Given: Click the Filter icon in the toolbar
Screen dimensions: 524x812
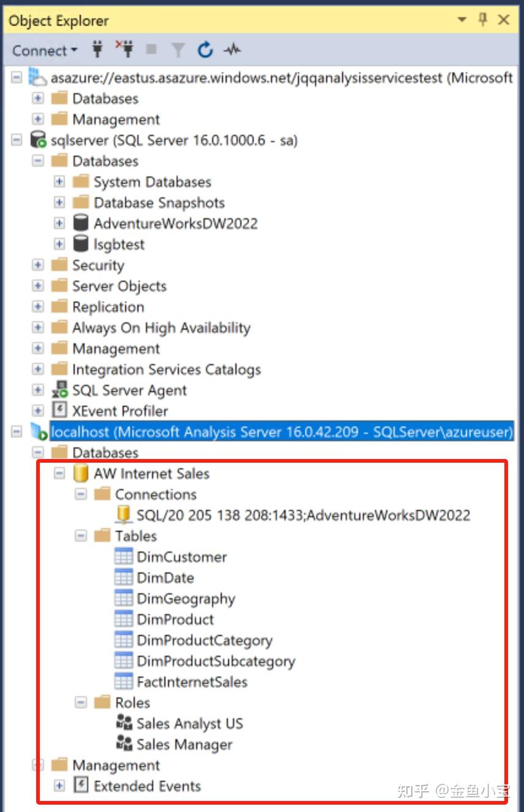Looking at the screenshot, I should coord(178,51).
